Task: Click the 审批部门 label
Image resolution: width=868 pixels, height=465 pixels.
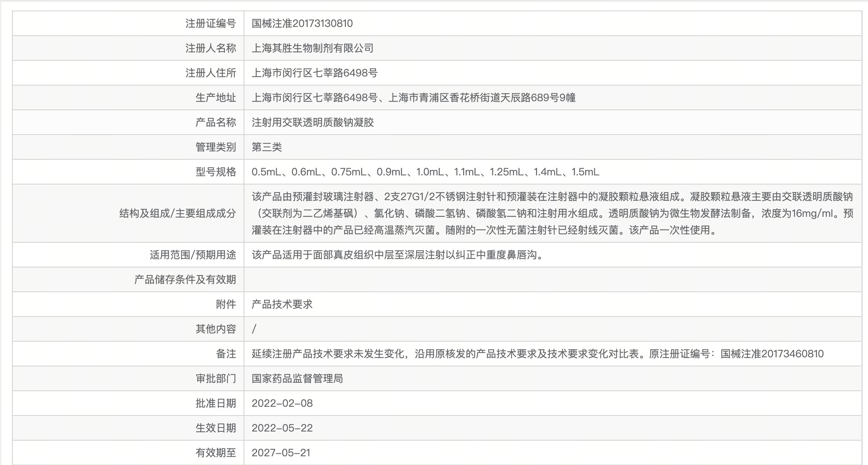Action: [216, 378]
